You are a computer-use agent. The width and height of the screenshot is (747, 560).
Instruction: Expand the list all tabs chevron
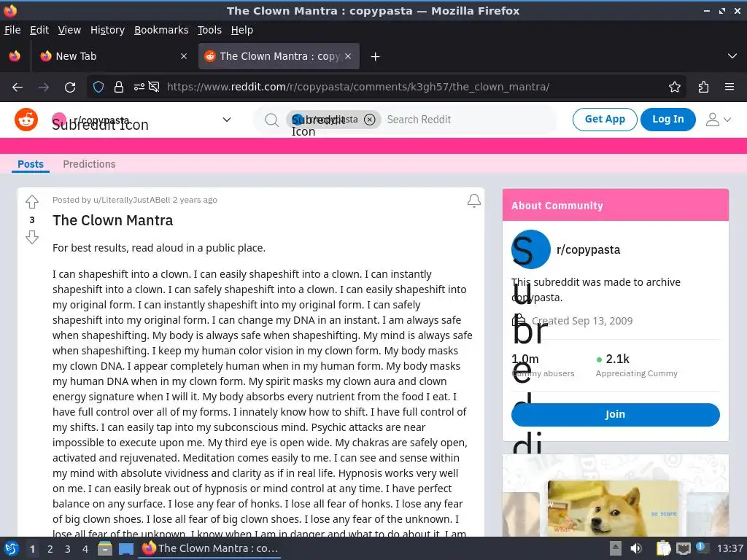[732, 56]
